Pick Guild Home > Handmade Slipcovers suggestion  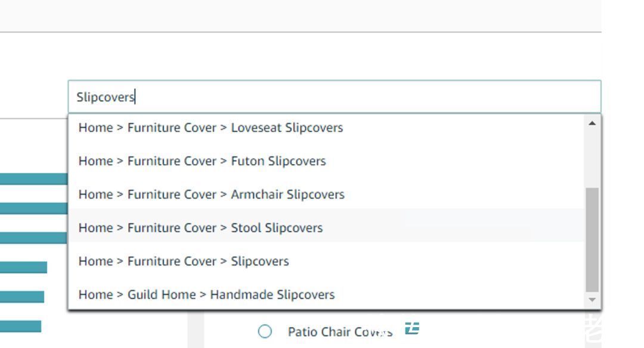point(206,295)
